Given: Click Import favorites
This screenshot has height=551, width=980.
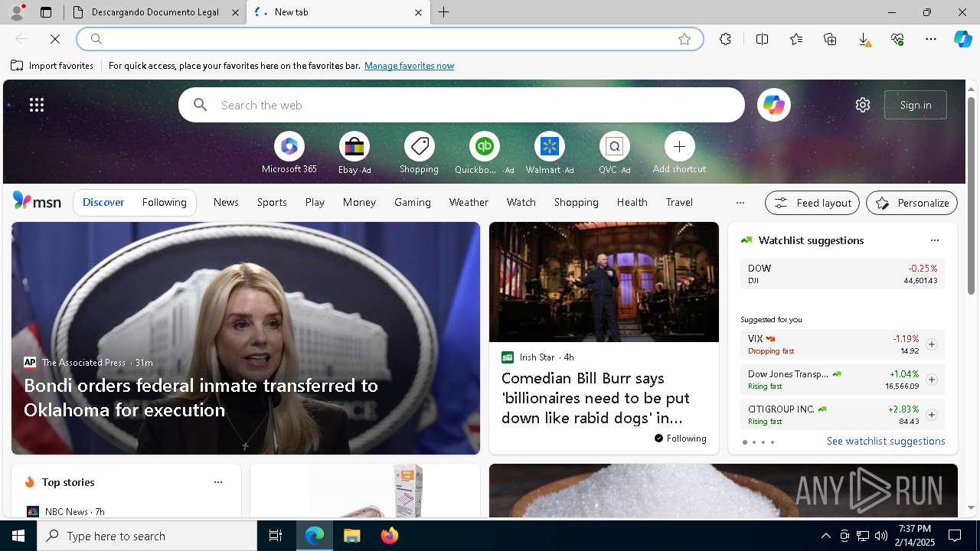Looking at the screenshot, I should tap(52, 66).
